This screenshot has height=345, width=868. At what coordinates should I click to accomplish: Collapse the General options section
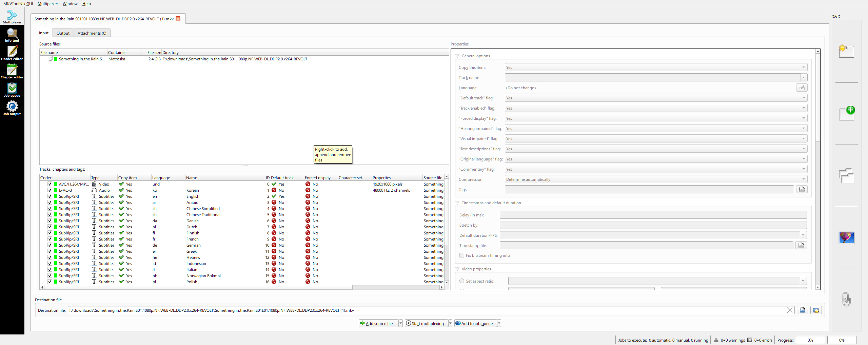tap(457, 56)
